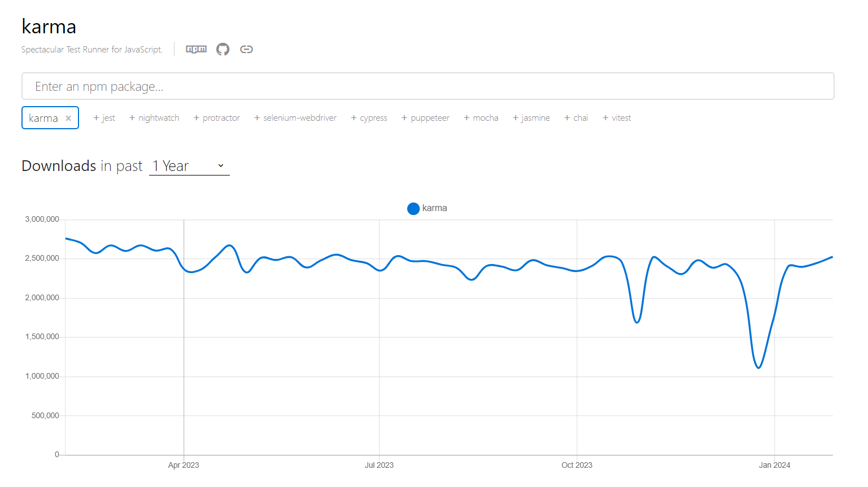This screenshot has height=487, width=868.
Task: Click the plus icon beside vitest
Action: (x=606, y=117)
